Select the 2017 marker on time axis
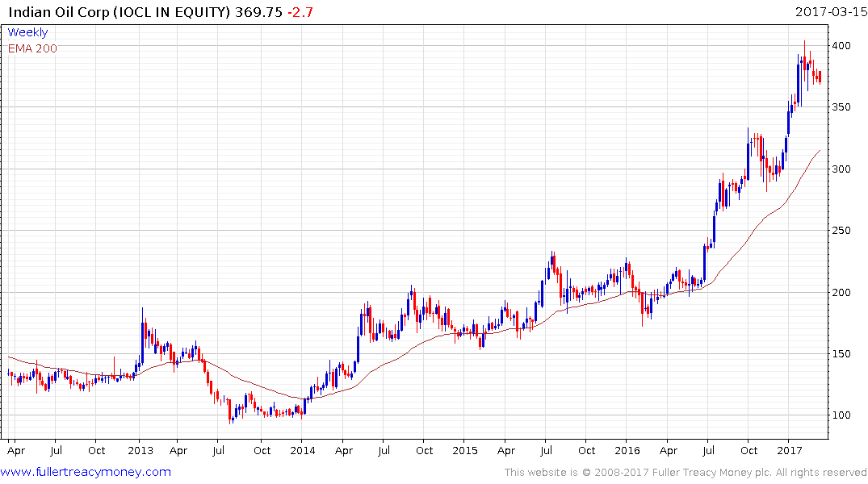This screenshot has height=484, width=868. [x=790, y=450]
